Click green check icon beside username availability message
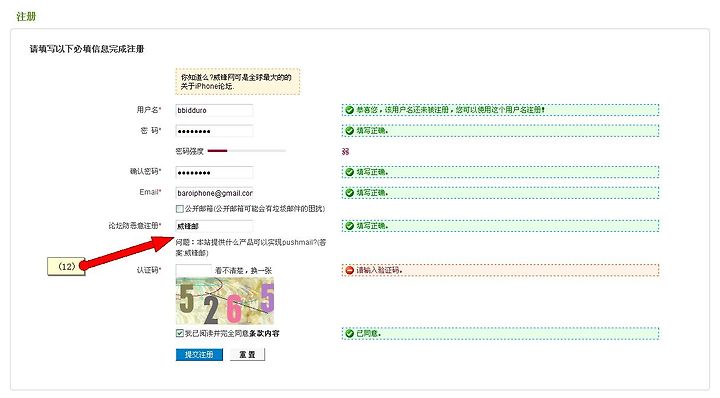 (349, 110)
